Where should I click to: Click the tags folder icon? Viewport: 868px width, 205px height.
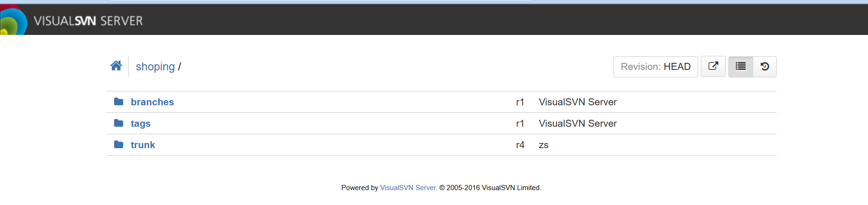(119, 123)
